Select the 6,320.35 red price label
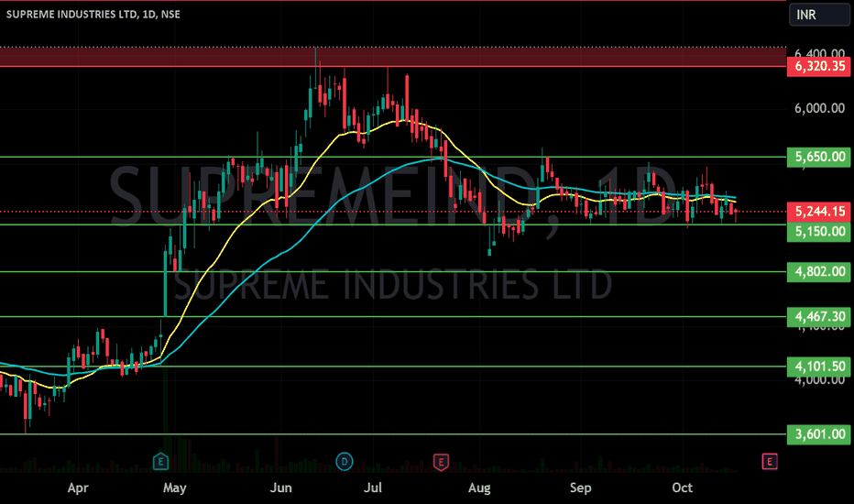Viewport: 854px width, 504px height. coord(818,67)
